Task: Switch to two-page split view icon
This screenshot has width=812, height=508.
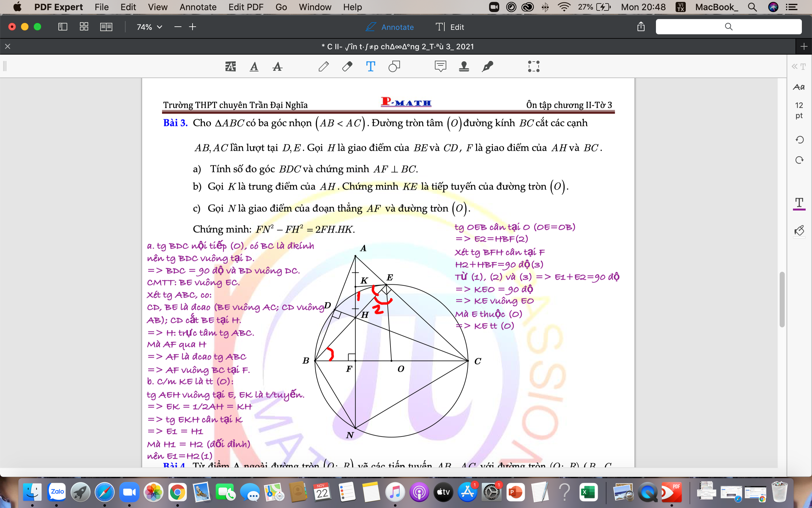Action: (106, 27)
